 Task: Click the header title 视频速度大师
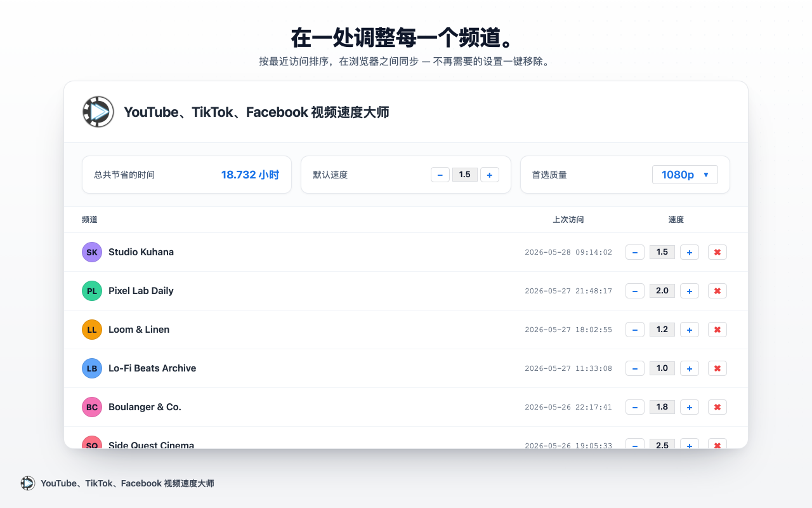350,112
